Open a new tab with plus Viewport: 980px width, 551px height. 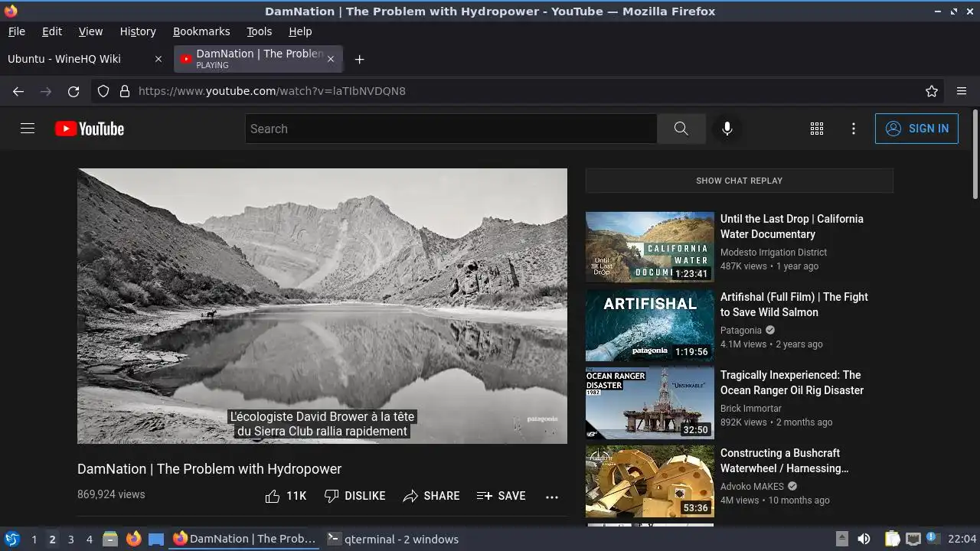359,59
